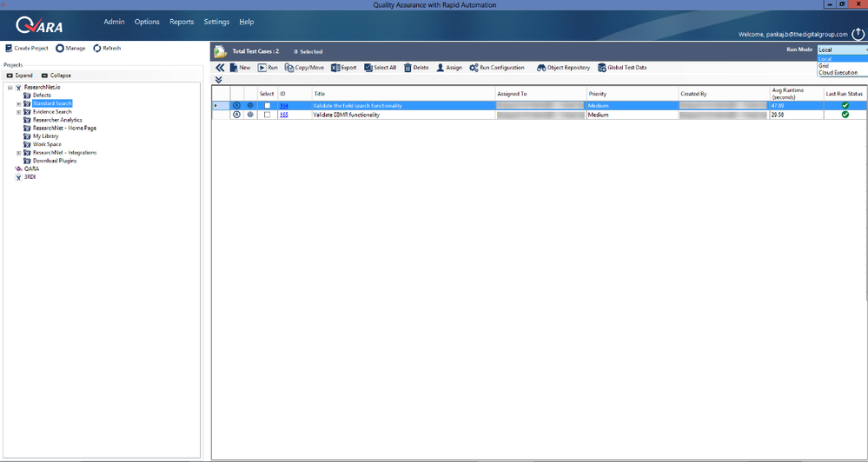Select ResearchNet - Home Page tree item
The image size is (868, 462).
(x=64, y=129)
